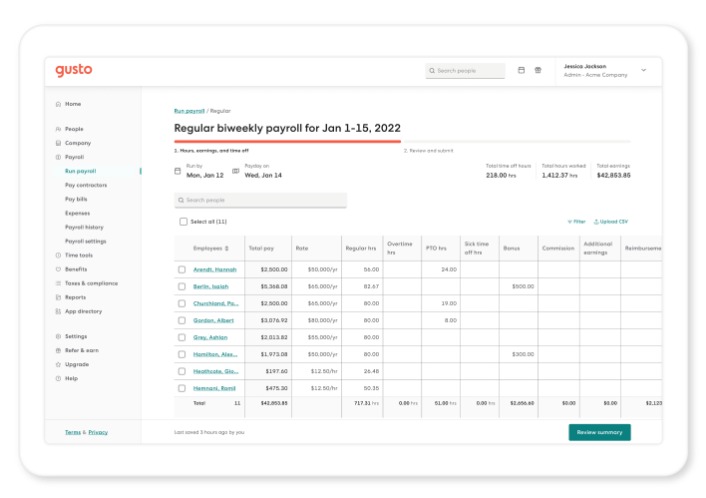The height and width of the screenshot is (498, 706).
Task: Click the Settings gear icon
Action: tap(58, 336)
